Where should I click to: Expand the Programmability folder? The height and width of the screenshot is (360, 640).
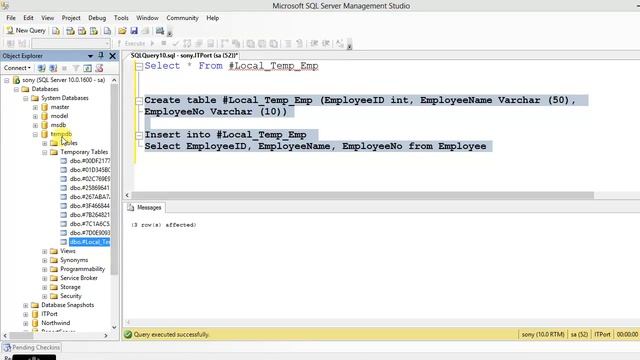click(45, 269)
